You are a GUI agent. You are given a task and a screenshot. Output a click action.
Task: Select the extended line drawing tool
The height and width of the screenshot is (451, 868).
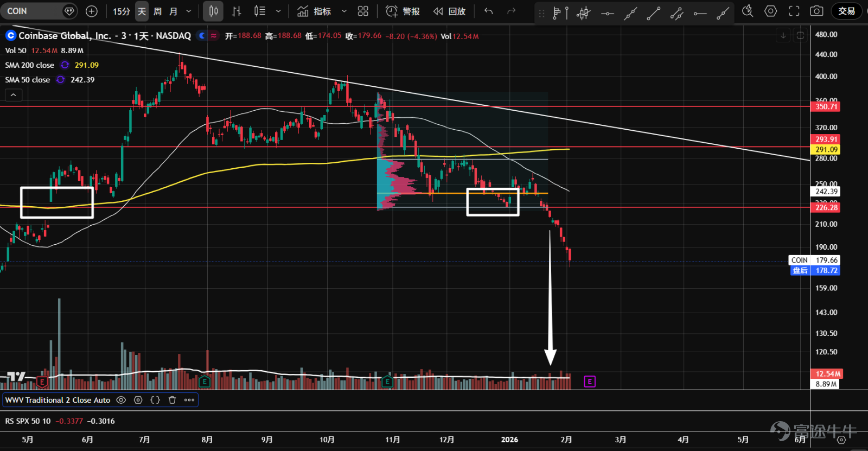pos(630,12)
